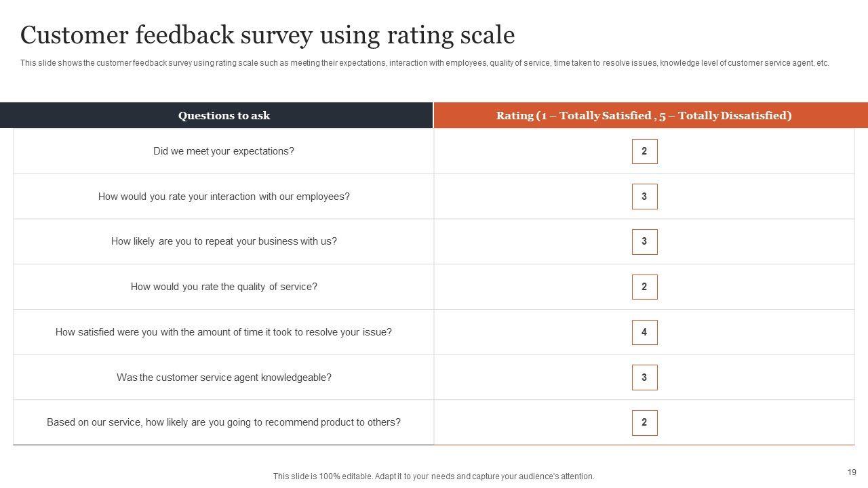Select the 'Did we meet your expectations?' question

[x=224, y=151]
